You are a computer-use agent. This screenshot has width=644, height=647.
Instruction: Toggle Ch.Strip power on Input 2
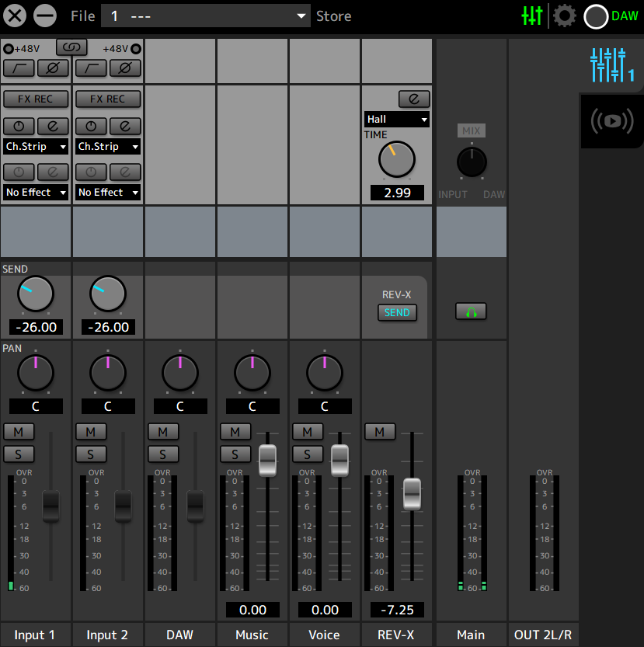tap(91, 126)
